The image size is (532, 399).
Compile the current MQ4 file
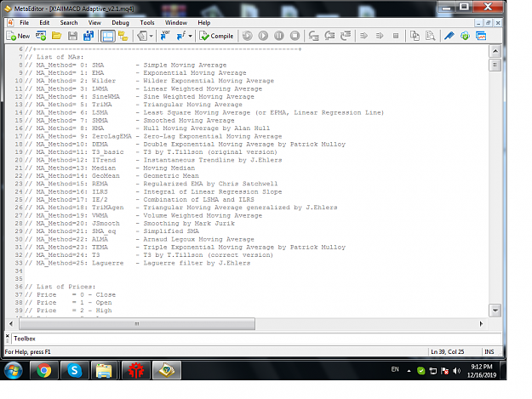[x=216, y=36]
